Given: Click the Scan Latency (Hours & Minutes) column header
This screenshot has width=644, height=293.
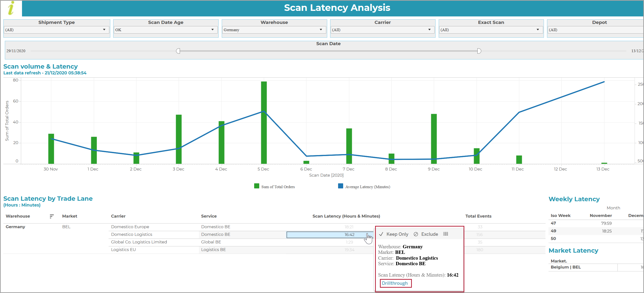Looking at the screenshot, I should click(346, 216).
